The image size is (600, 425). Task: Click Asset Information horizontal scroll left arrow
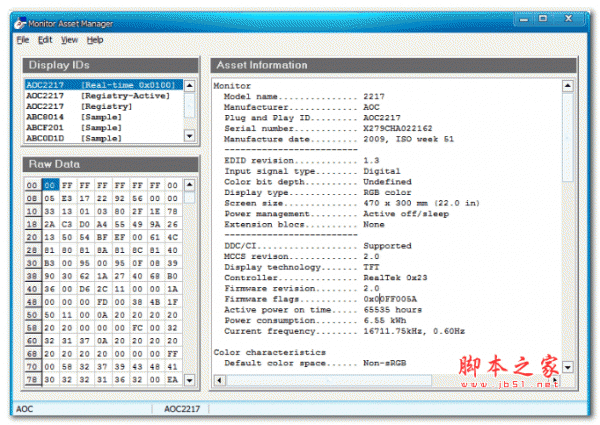[x=219, y=380]
